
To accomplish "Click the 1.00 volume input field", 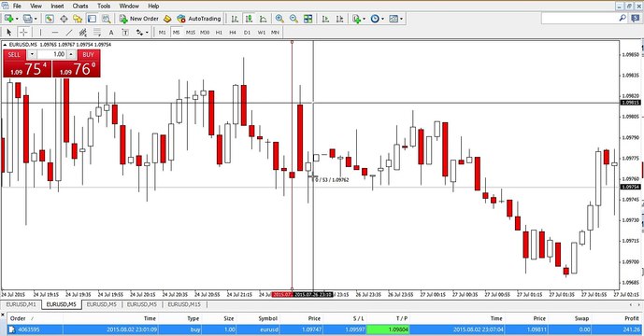I will tap(51, 54).
